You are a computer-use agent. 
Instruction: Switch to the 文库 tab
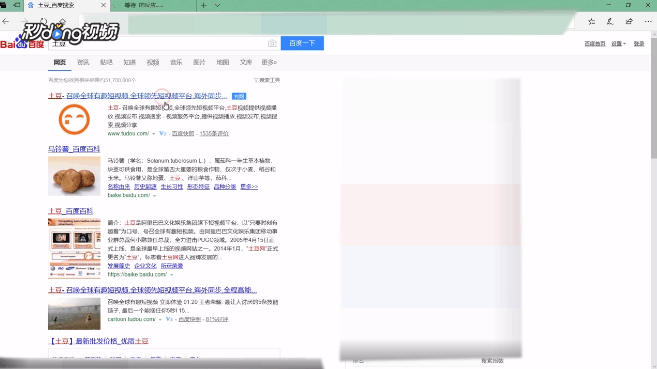click(x=246, y=62)
